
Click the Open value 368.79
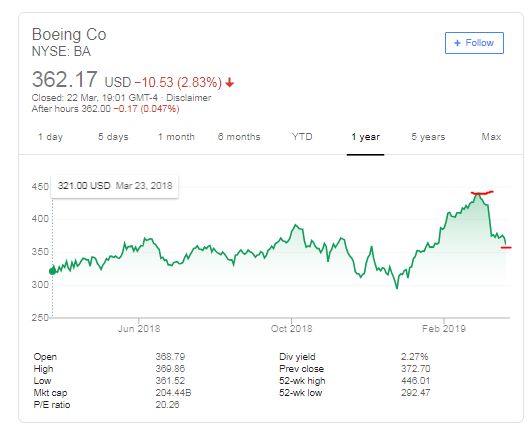(170, 357)
